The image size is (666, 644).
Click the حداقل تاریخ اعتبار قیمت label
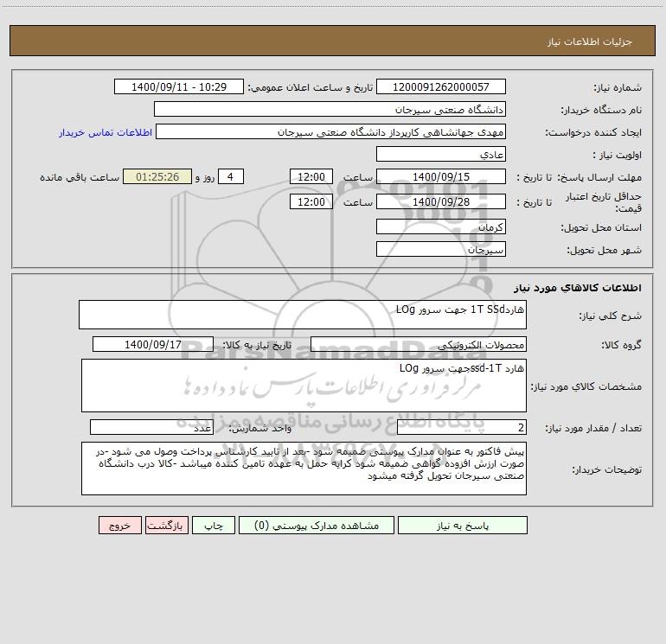604,202
